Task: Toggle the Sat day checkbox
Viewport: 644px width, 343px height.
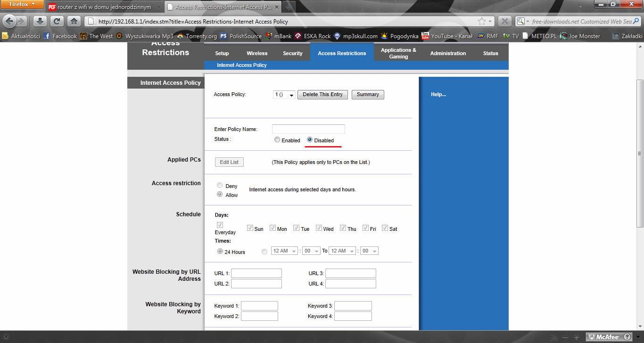Action: pyautogui.click(x=385, y=228)
